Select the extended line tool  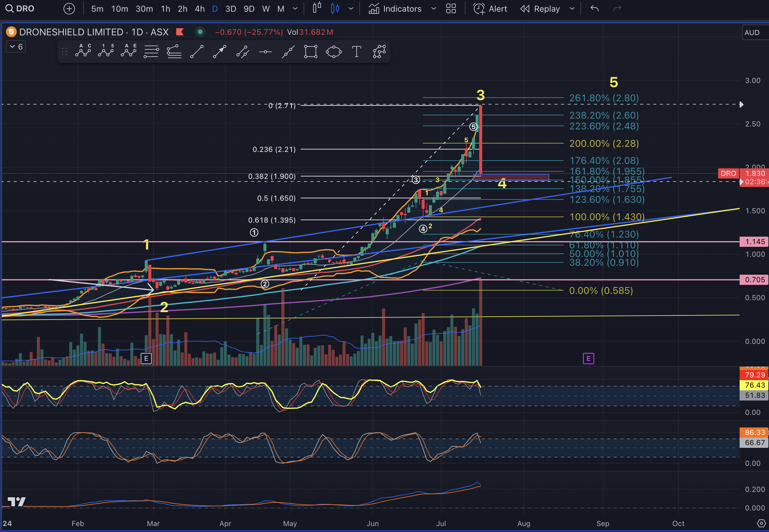point(288,52)
